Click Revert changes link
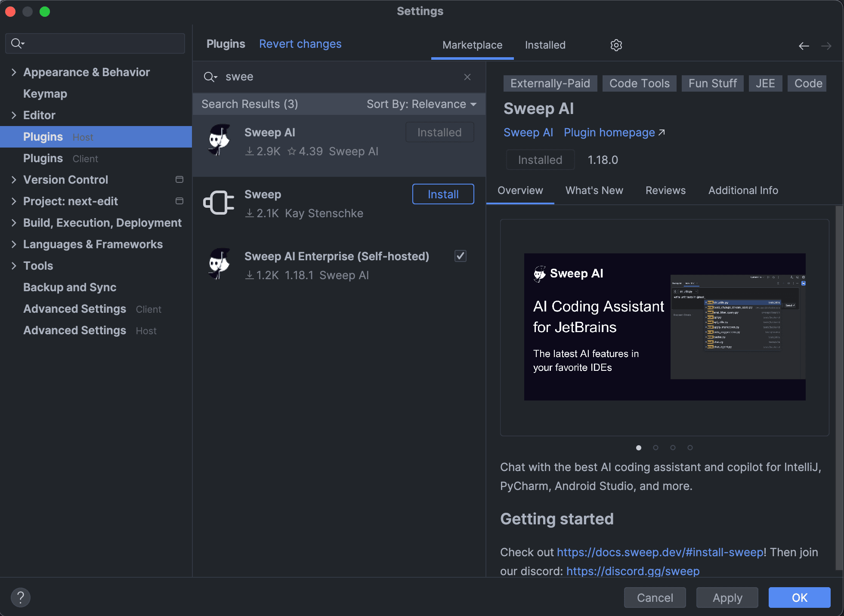The width and height of the screenshot is (844, 616). coord(300,44)
